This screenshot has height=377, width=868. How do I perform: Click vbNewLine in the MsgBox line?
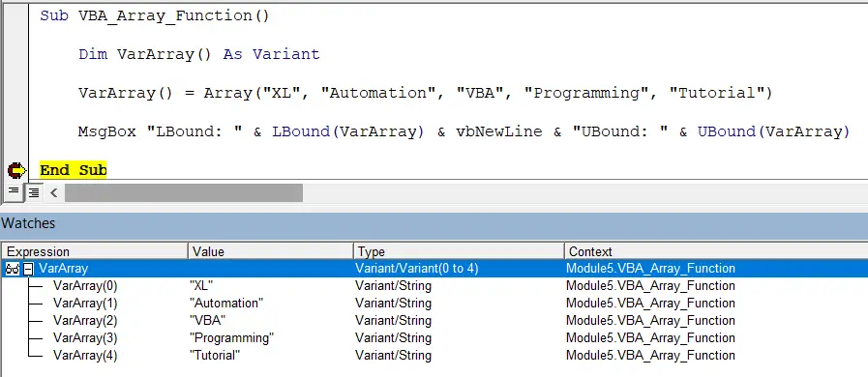(498, 131)
